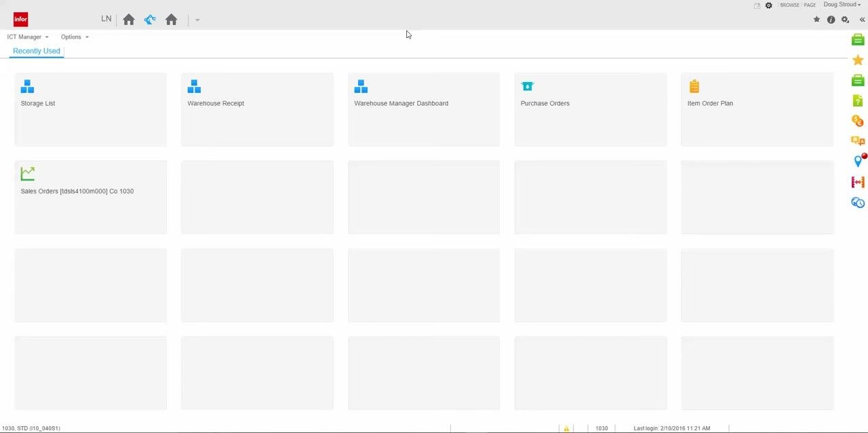Click the red Infor logo
The image size is (868, 433).
[x=20, y=19]
